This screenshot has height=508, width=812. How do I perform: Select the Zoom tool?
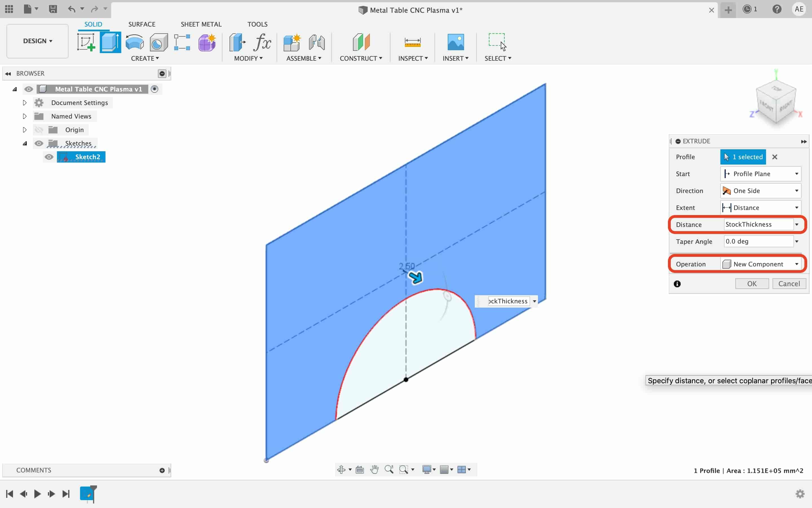click(389, 469)
